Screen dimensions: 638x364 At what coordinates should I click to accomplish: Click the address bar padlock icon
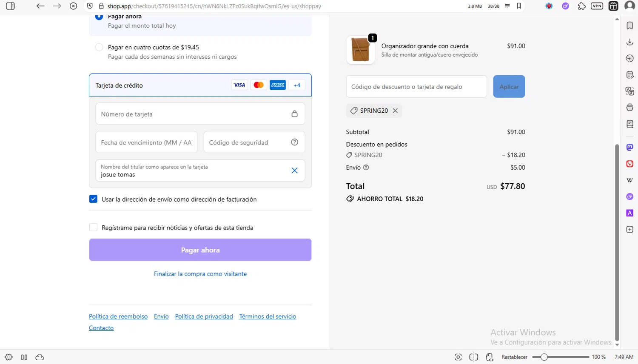point(101,6)
